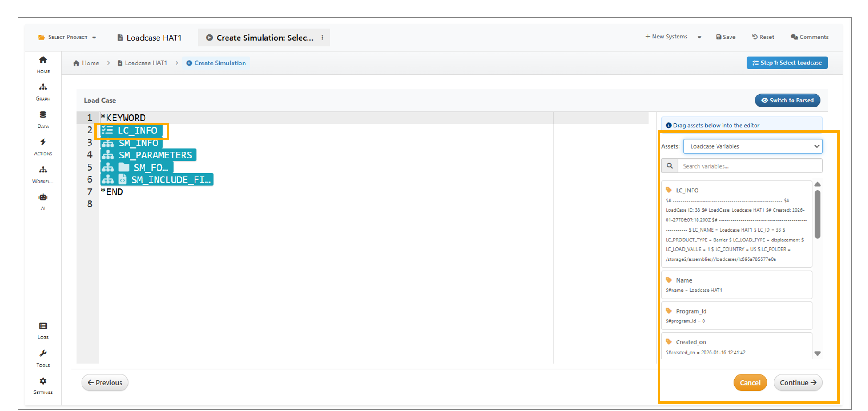Click the Search variables input field
Screen dimensions: 868x411
(749, 166)
